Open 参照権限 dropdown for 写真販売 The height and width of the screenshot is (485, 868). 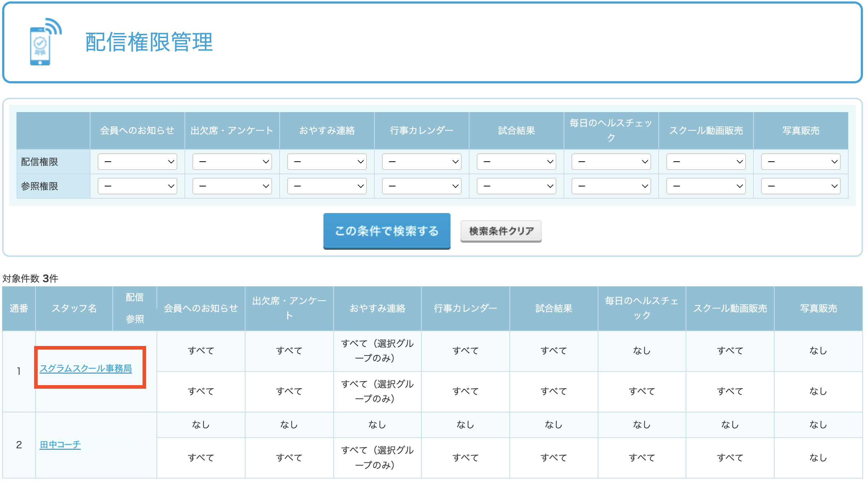801,186
